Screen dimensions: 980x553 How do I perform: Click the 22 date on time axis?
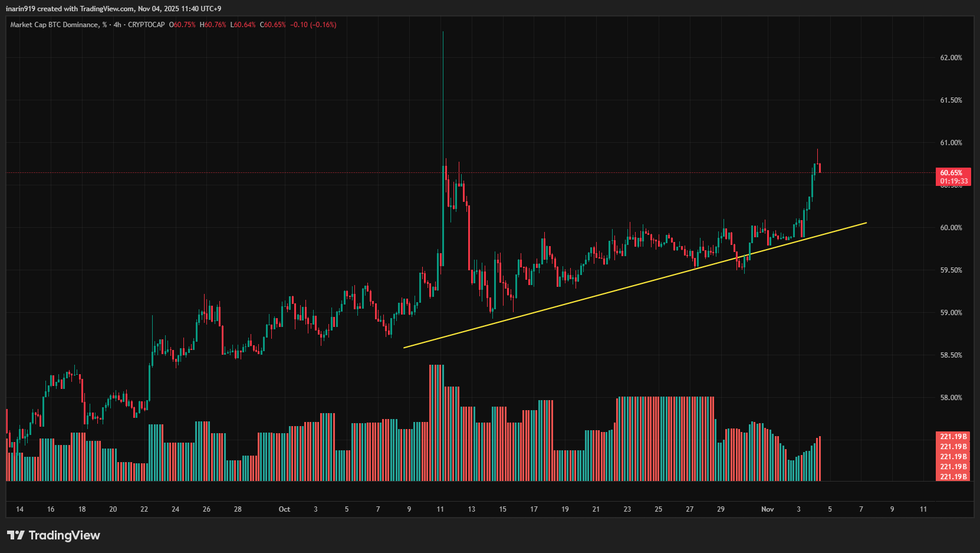(144, 509)
